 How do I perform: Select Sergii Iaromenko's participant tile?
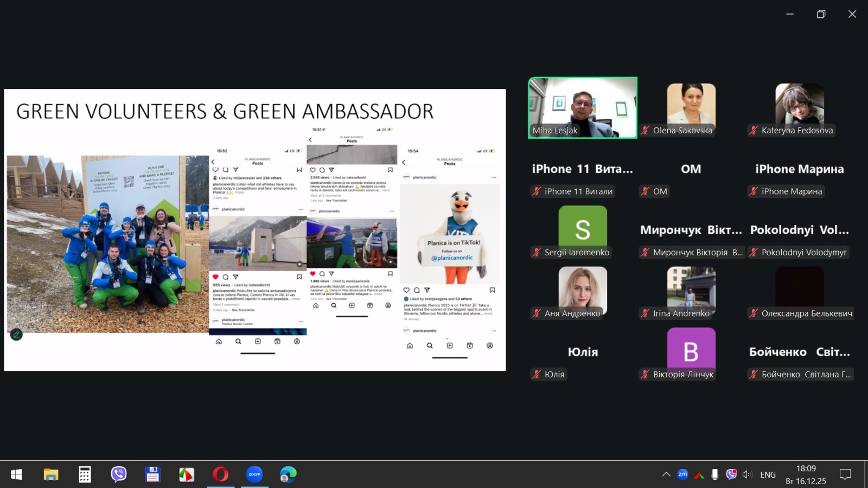pos(583,230)
